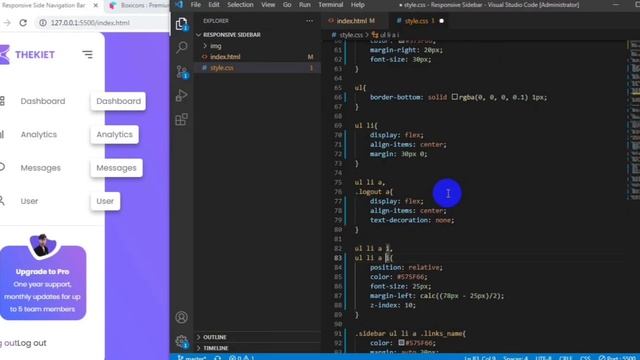Open the Edit menu
The image size is (640, 360).
point(214,5)
